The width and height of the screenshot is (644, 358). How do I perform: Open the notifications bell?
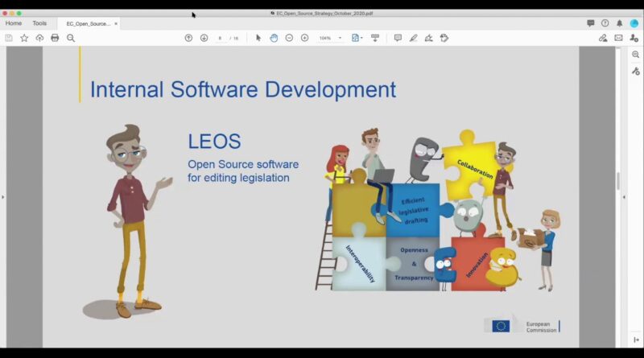(619, 23)
